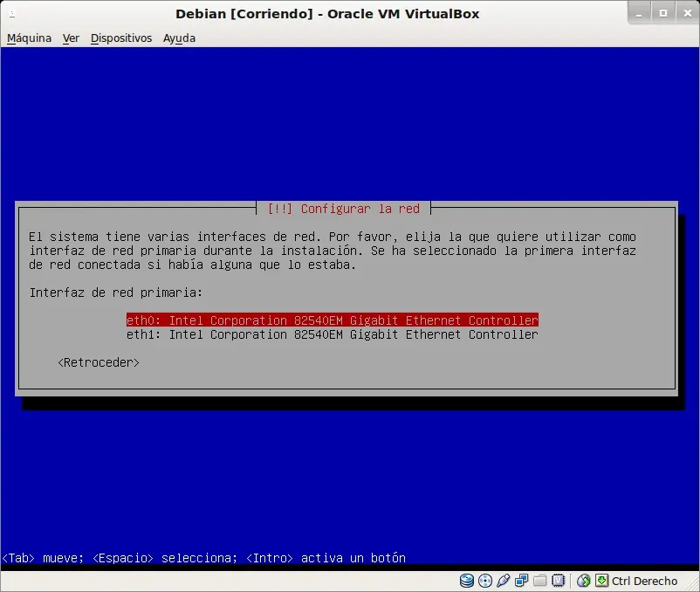
Task: Click the Ctrl Derecho host key label
Action: click(644, 581)
